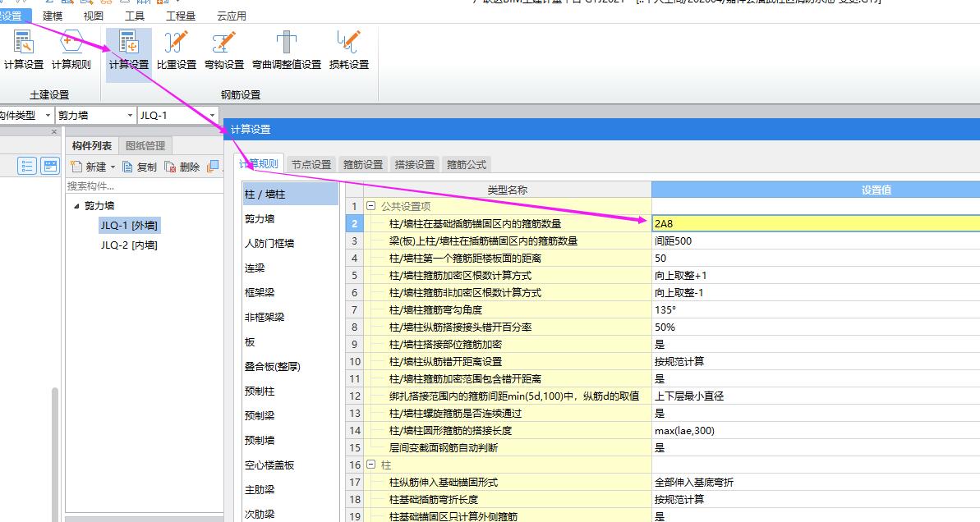Image resolution: width=980 pixels, height=522 pixels.
Task: Edit the 2A8 setting value cell
Action: (816, 223)
